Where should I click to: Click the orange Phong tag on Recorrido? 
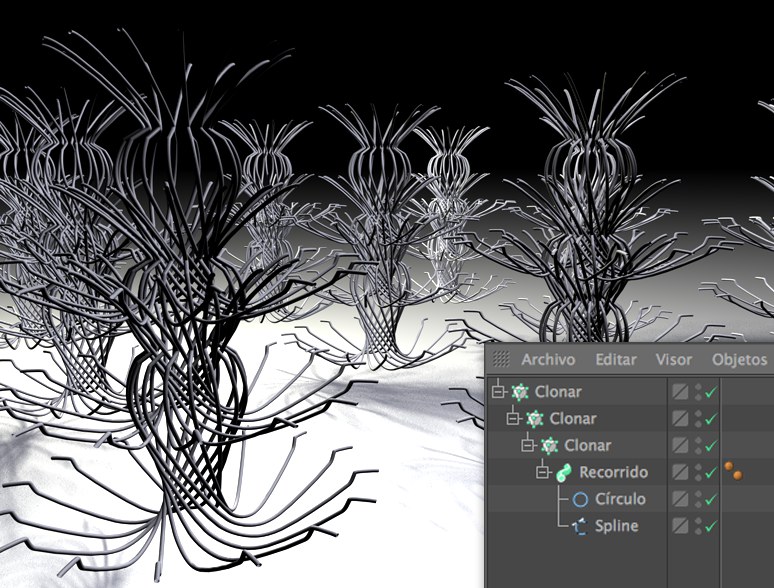[733, 471]
